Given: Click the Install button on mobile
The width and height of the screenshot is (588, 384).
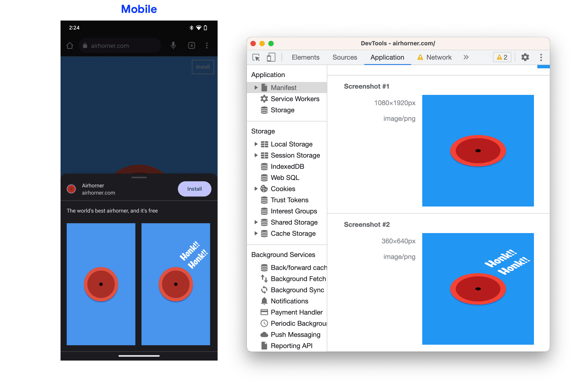Looking at the screenshot, I should (x=193, y=189).
